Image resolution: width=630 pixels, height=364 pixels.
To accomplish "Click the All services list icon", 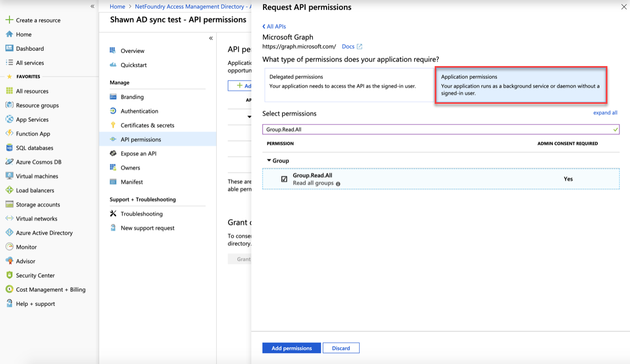I will pyautogui.click(x=9, y=62).
